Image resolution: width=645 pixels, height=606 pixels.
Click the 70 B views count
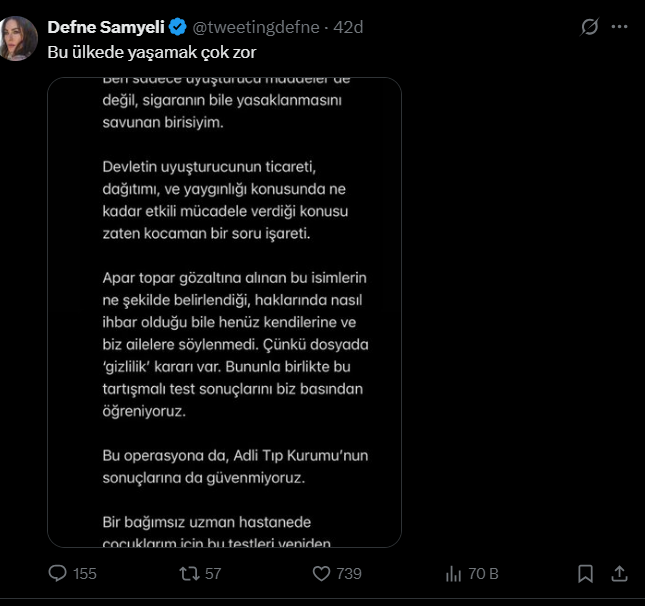(x=483, y=574)
